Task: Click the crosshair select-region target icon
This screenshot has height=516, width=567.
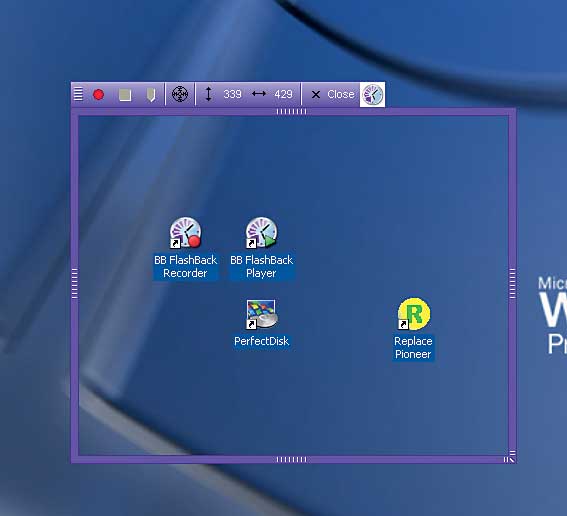Action: click(180, 94)
